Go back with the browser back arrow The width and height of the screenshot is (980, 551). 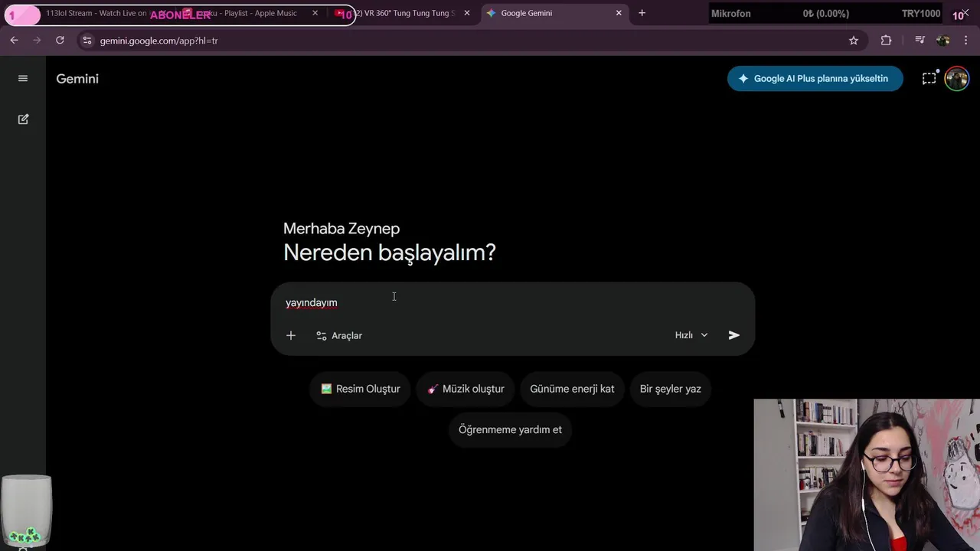point(14,40)
